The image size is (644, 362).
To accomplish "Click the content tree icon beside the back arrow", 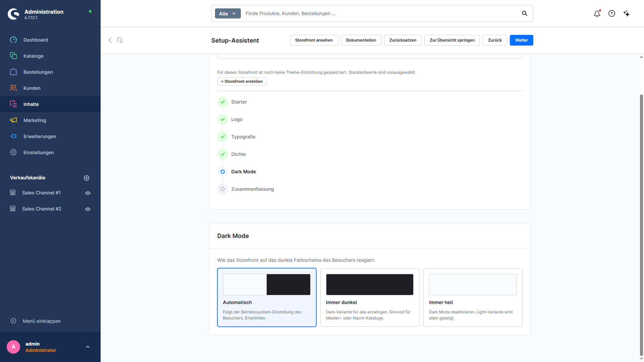I will tap(120, 40).
